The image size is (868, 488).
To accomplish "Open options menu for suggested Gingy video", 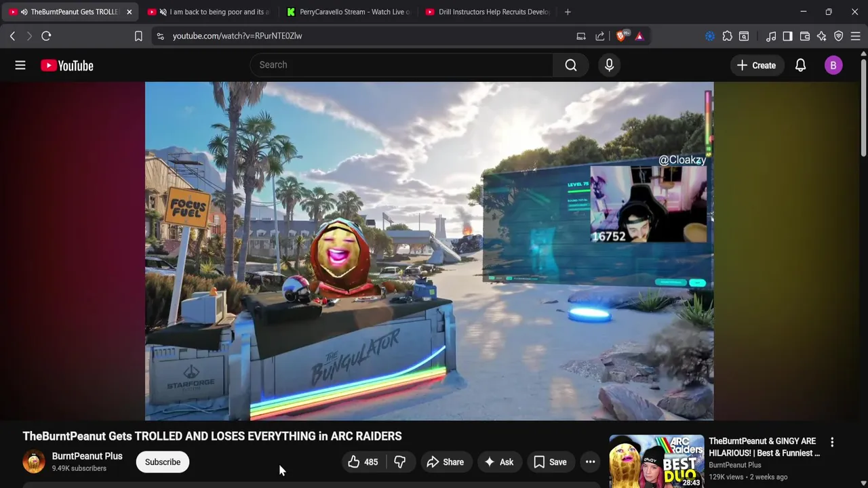I will point(832,442).
